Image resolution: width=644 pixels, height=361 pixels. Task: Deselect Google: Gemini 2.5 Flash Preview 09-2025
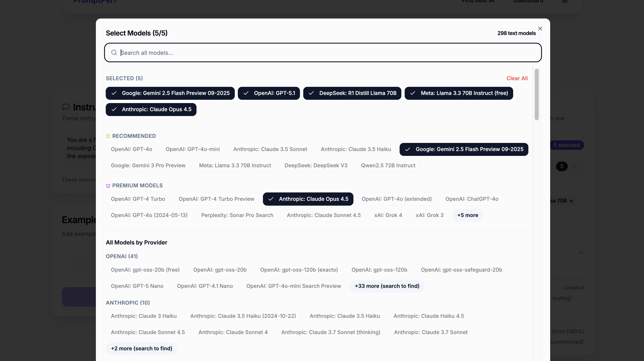tap(170, 93)
